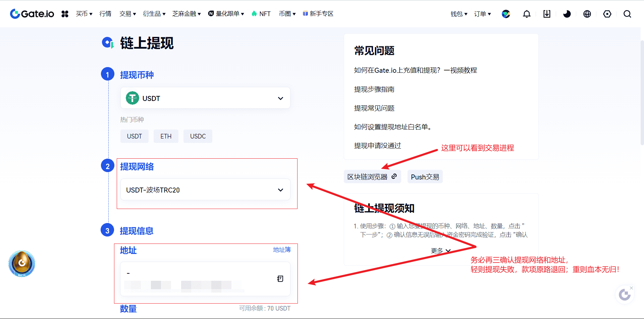Open the 订单 dropdown
The height and width of the screenshot is (319, 644).
click(x=482, y=14)
